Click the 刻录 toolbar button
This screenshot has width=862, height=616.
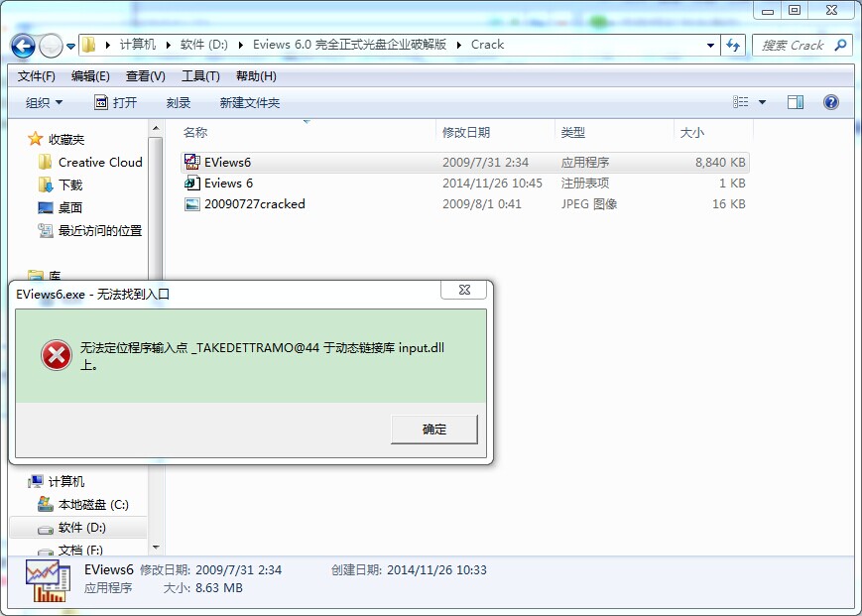click(x=179, y=102)
